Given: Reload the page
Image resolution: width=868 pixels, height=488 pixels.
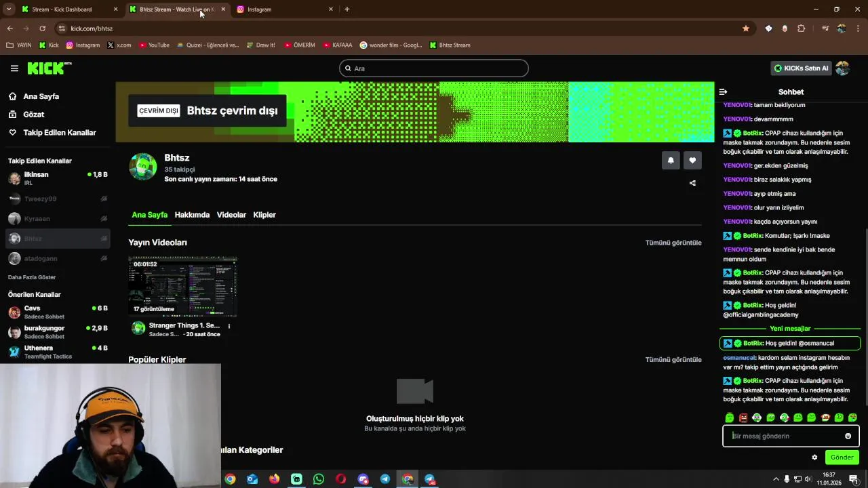Looking at the screenshot, I should tap(42, 28).
